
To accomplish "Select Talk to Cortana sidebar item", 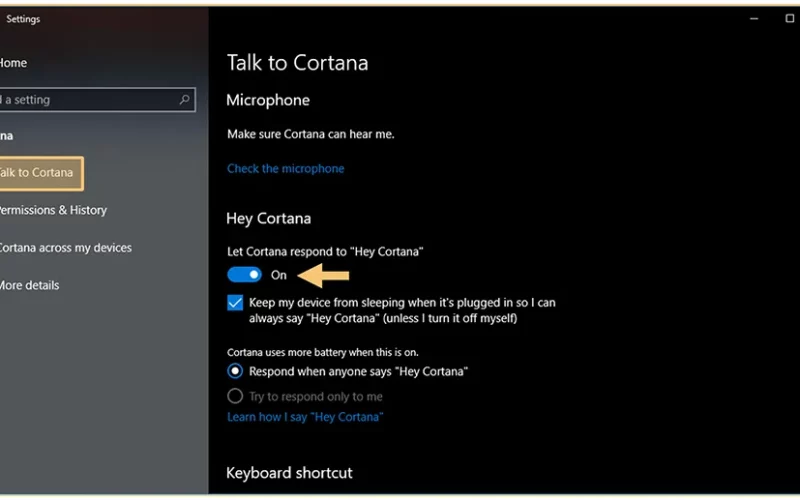I will pyautogui.click(x=41, y=173).
